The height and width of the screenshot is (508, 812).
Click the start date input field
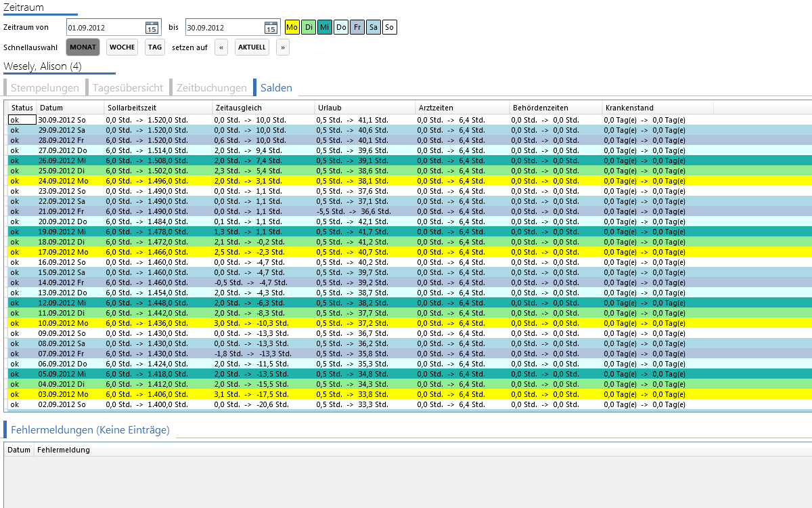106,28
